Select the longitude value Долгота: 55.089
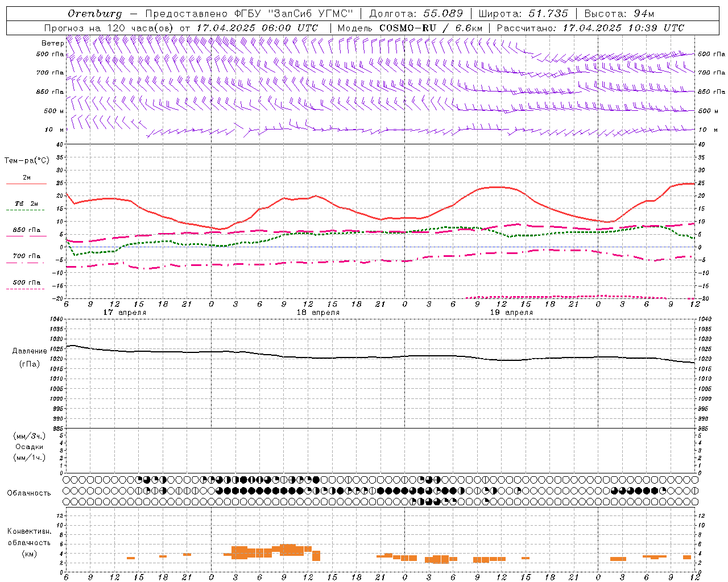Image resolution: width=728 pixels, height=582 pixels. point(416,14)
